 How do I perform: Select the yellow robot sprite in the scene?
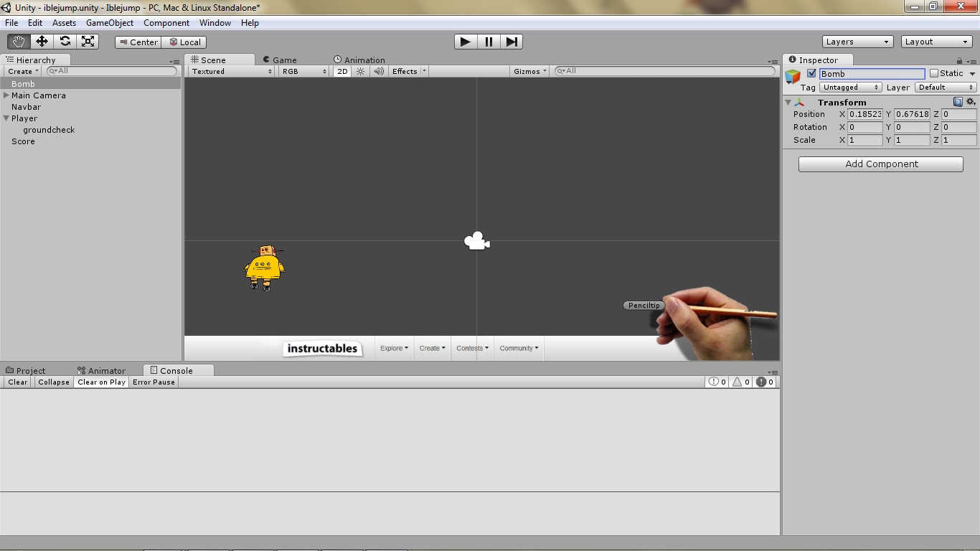click(x=265, y=267)
